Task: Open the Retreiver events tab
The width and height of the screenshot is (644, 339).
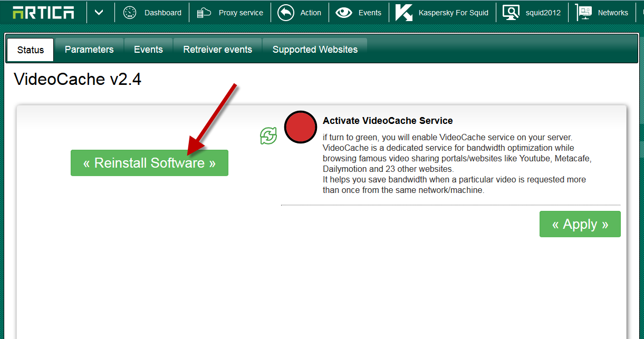Action: coord(217,50)
